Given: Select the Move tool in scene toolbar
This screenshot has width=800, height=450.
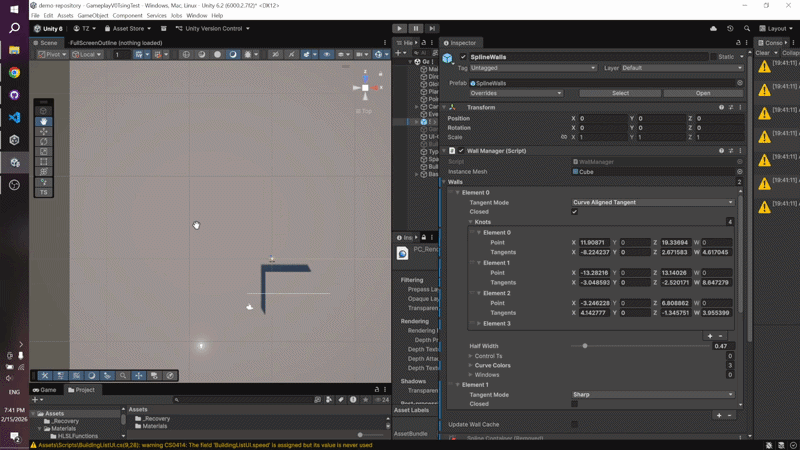Looking at the screenshot, I should (x=44, y=131).
